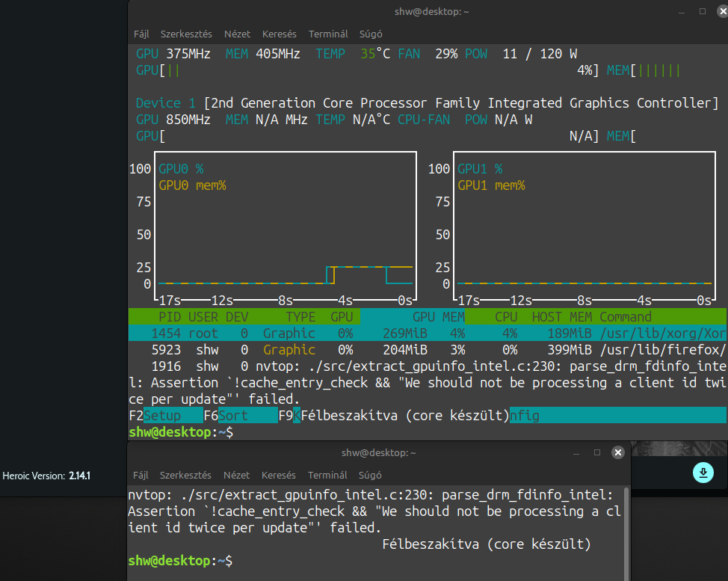Minimize the bottom terminal window
Viewport: 728px width, 581px height.
pos(576,453)
